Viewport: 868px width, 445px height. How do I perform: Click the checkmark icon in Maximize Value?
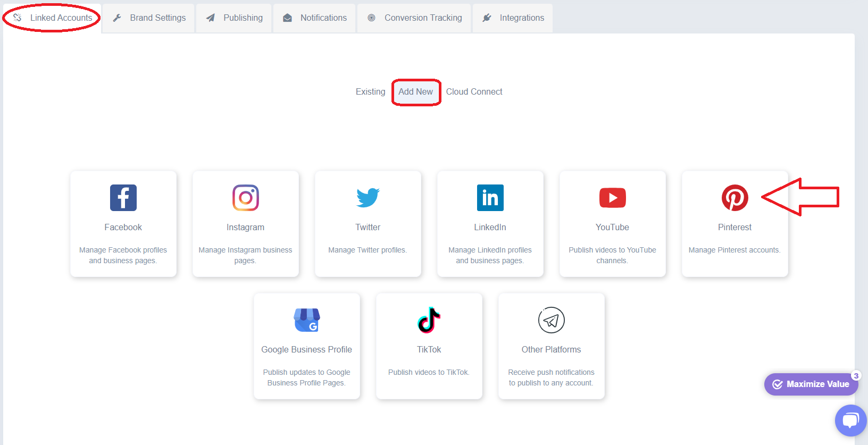[x=778, y=384]
